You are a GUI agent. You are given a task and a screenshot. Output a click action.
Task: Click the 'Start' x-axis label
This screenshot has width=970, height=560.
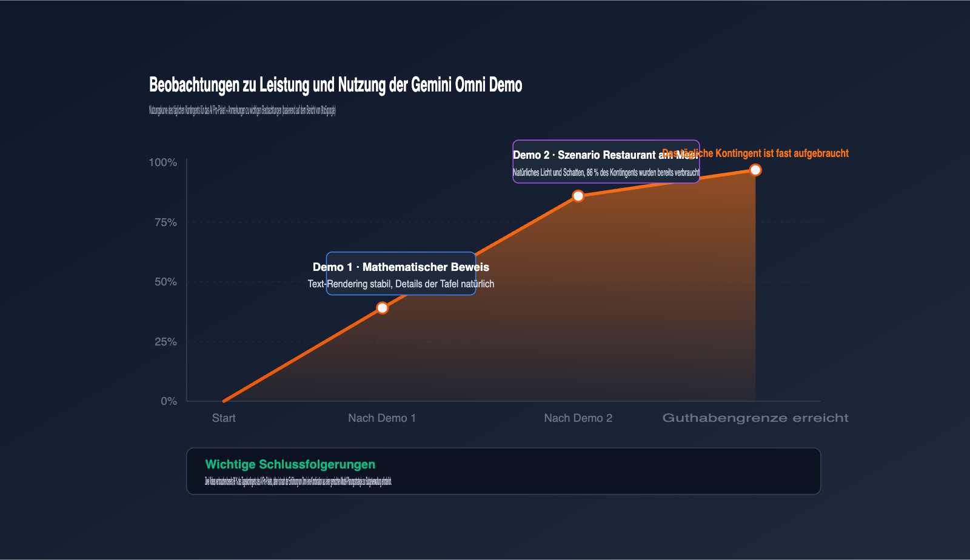pyautogui.click(x=224, y=418)
